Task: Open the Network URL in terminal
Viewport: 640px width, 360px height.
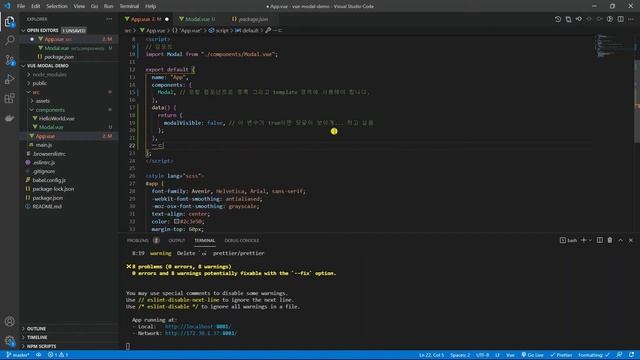Action: click(200, 333)
